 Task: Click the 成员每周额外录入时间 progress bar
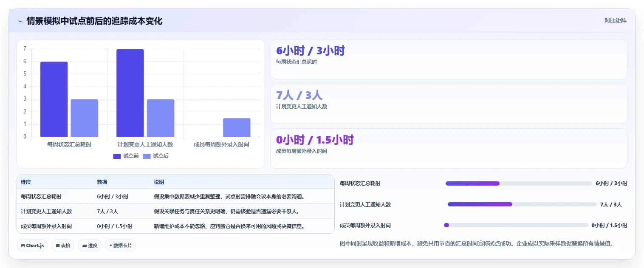coord(516,225)
